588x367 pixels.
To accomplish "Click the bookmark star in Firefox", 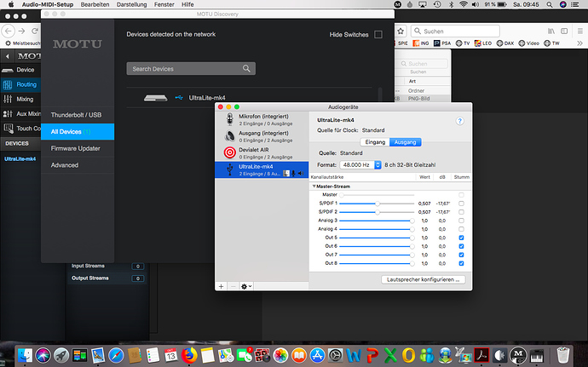I will click(401, 32).
